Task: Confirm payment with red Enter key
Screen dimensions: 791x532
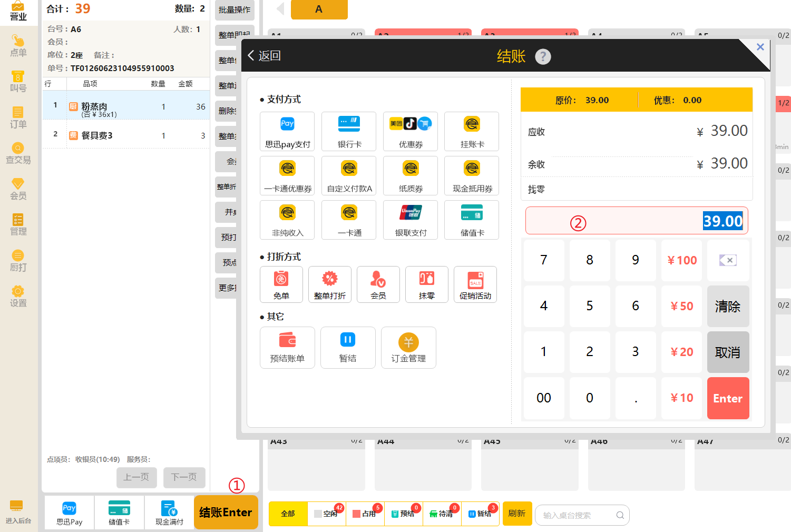Action: 728,398
